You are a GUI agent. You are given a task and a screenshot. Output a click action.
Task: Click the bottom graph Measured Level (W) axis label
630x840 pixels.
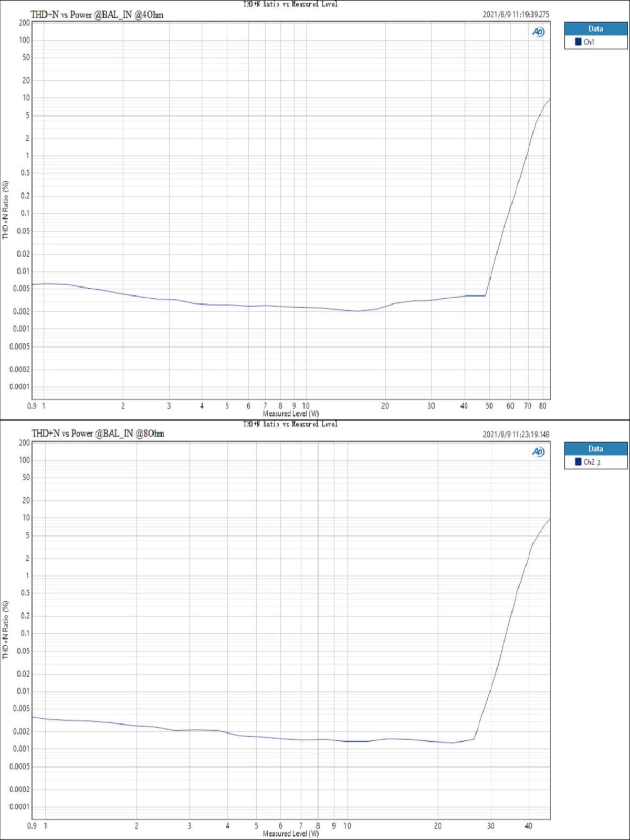pyautogui.click(x=291, y=834)
